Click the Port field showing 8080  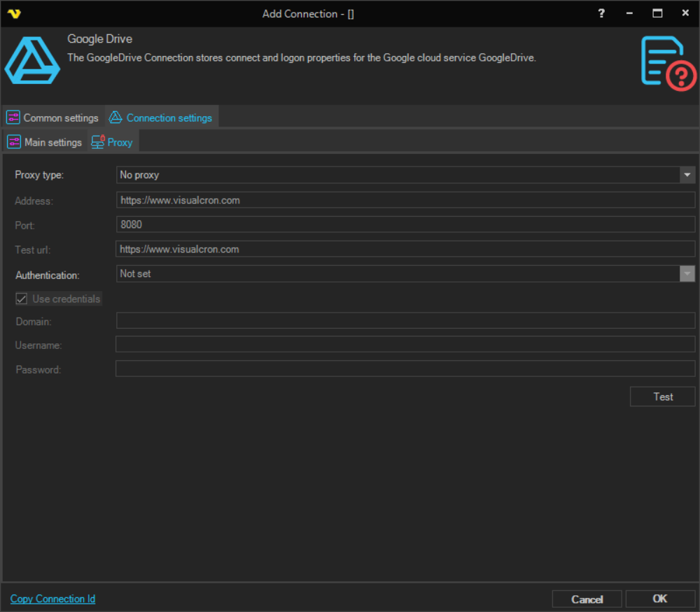pyautogui.click(x=405, y=225)
